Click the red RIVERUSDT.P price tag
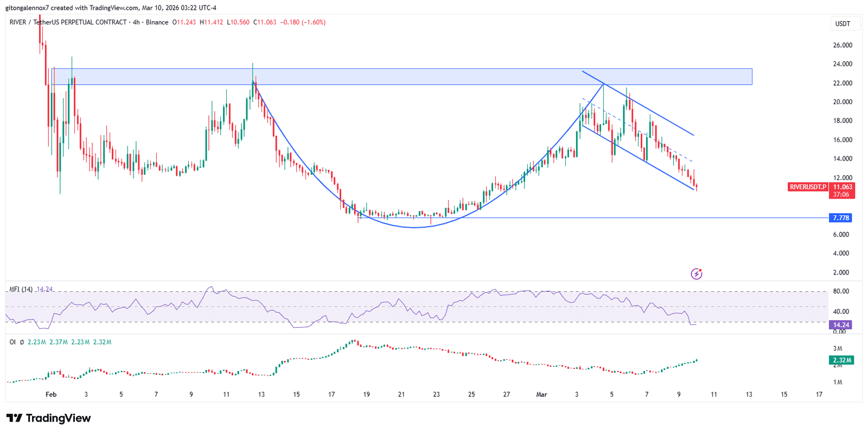The width and height of the screenshot is (868, 434). point(808,187)
